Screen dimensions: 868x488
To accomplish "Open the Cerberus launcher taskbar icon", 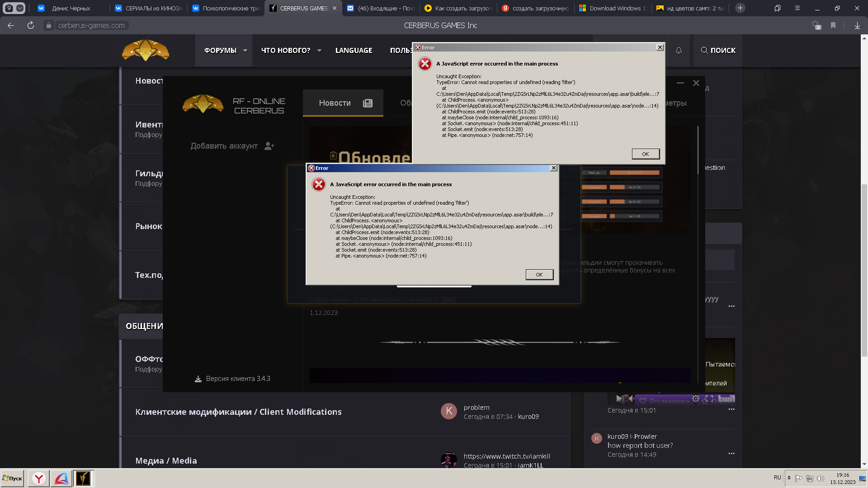I will (x=83, y=478).
